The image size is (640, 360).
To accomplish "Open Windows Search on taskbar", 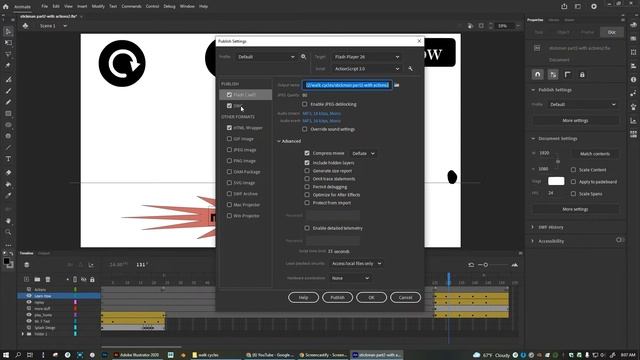I will click(18, 355).
